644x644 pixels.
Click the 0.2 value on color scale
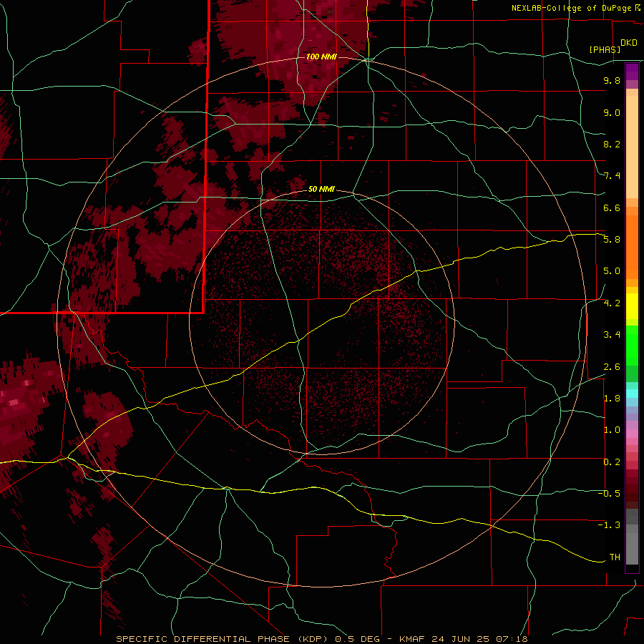tap(612, 462)
